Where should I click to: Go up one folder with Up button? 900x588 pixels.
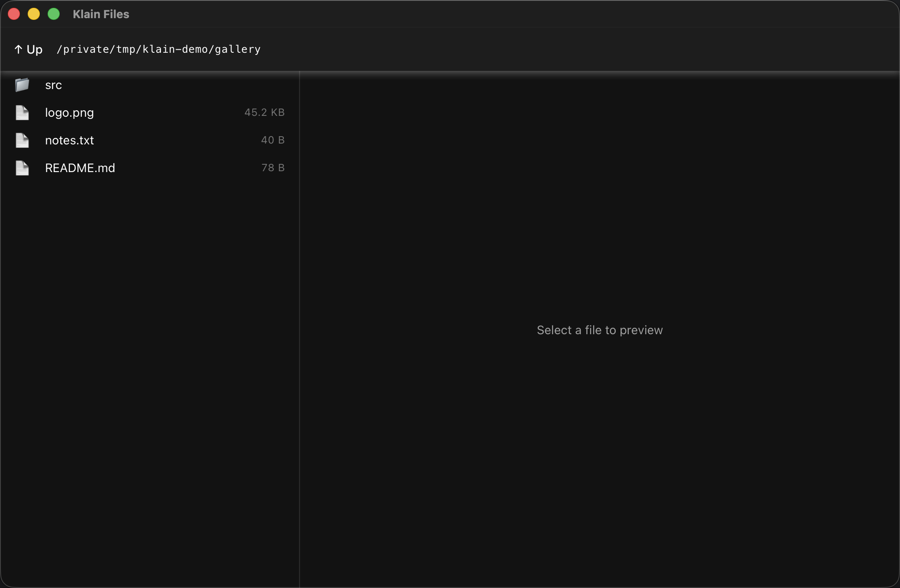point(29,50)
